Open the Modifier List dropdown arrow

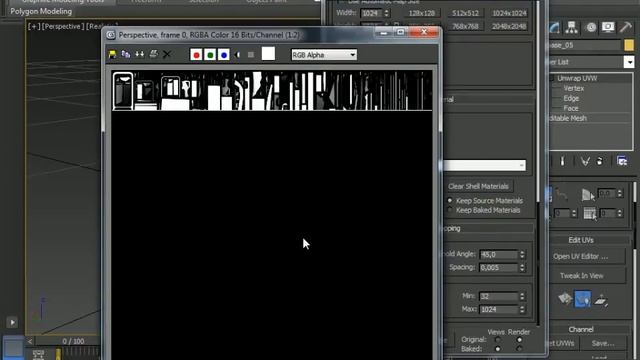tap(629, 62)
